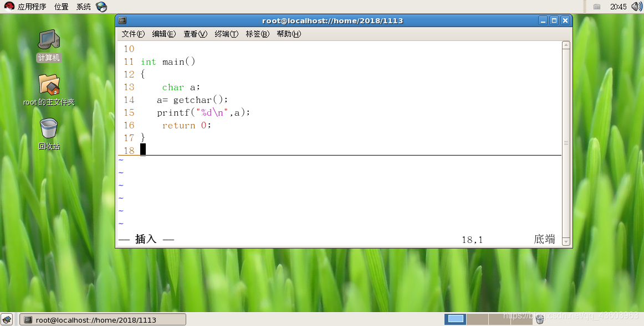Click the keyboard indicator tray icon
The image size is (644, 326).
pos(597,7)
